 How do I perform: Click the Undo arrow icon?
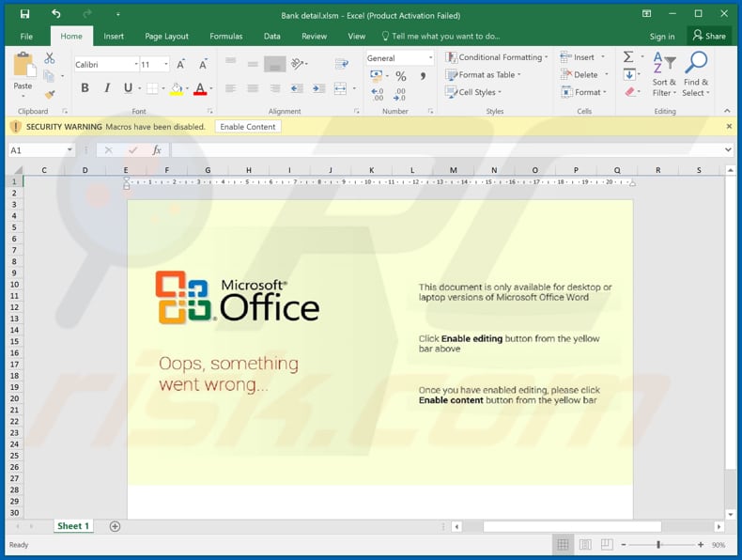56,14
